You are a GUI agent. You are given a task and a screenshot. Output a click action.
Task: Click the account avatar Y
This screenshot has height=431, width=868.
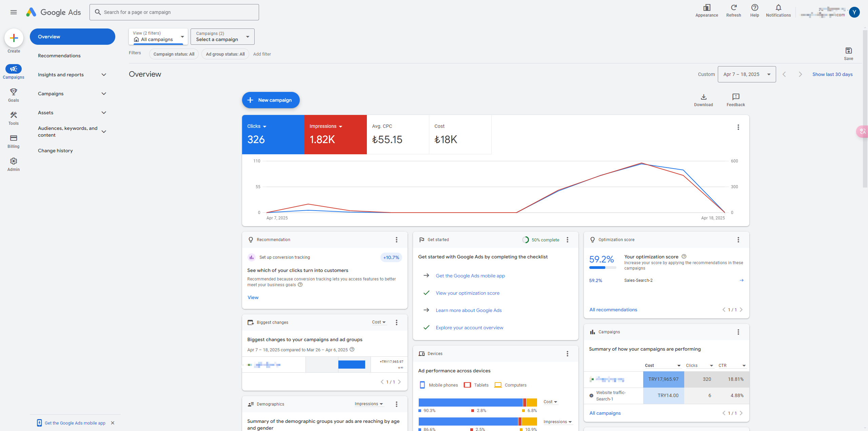(x=854, y=12)
